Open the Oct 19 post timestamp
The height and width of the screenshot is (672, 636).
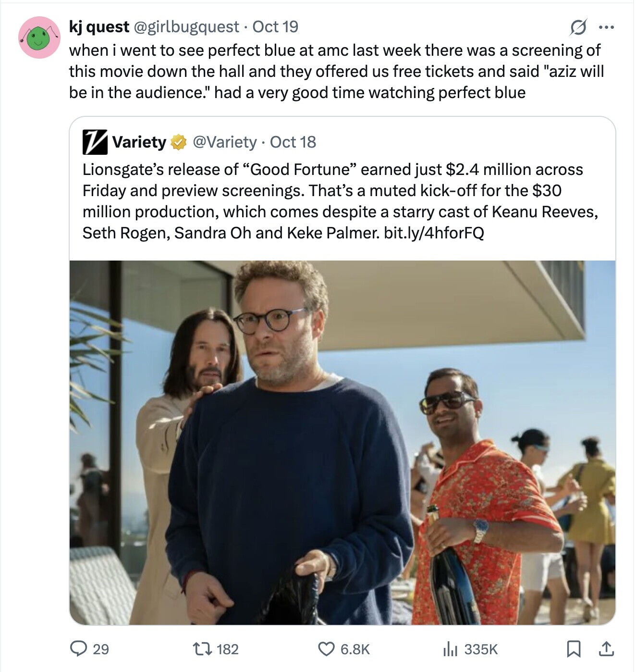click(x=275, y=27)
